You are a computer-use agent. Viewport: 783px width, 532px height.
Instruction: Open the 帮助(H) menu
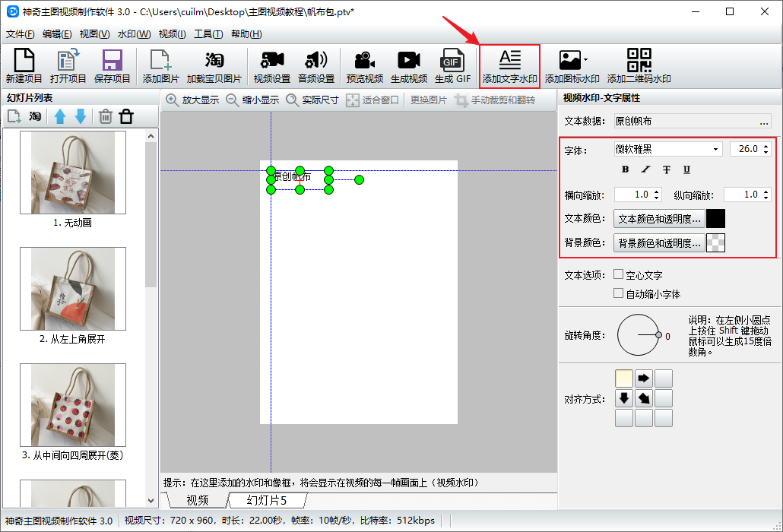coord(246,34)
